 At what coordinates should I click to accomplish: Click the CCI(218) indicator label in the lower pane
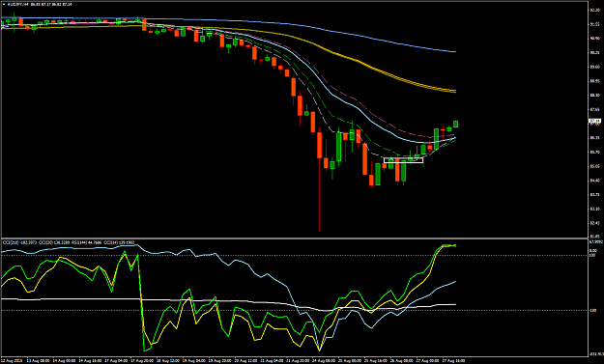point(19,242)
